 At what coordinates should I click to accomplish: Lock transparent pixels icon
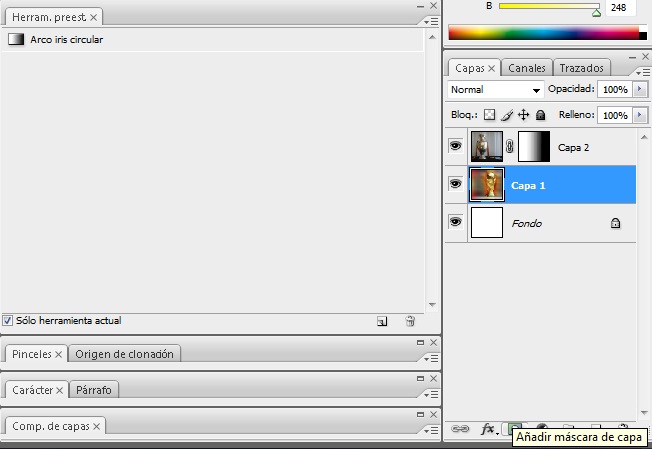(490, 114)
